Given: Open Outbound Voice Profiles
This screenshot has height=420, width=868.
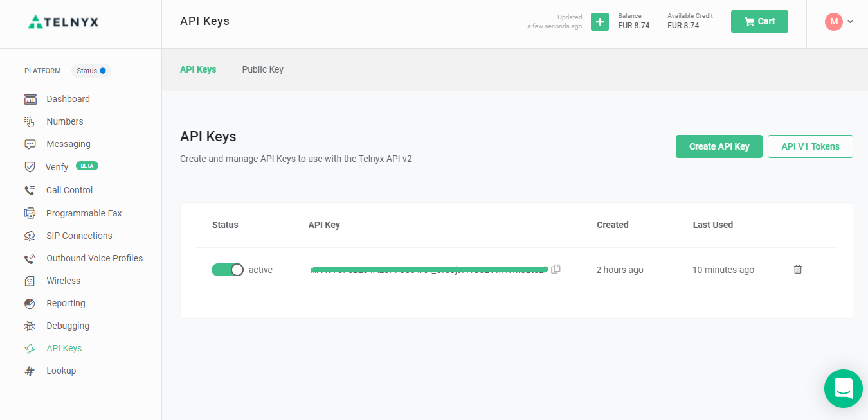Looking at the screenshot, I should [95, 258].
